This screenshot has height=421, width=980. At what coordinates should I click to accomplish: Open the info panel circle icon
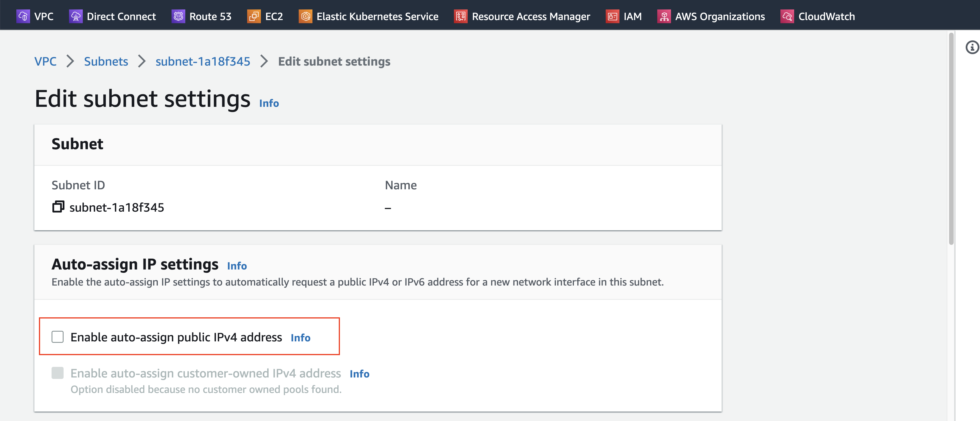coord(972,47)
